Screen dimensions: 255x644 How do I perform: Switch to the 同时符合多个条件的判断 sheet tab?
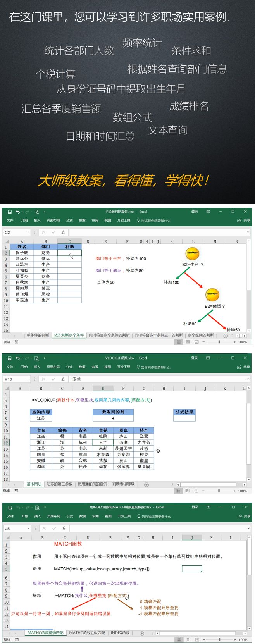click(109, 335)
